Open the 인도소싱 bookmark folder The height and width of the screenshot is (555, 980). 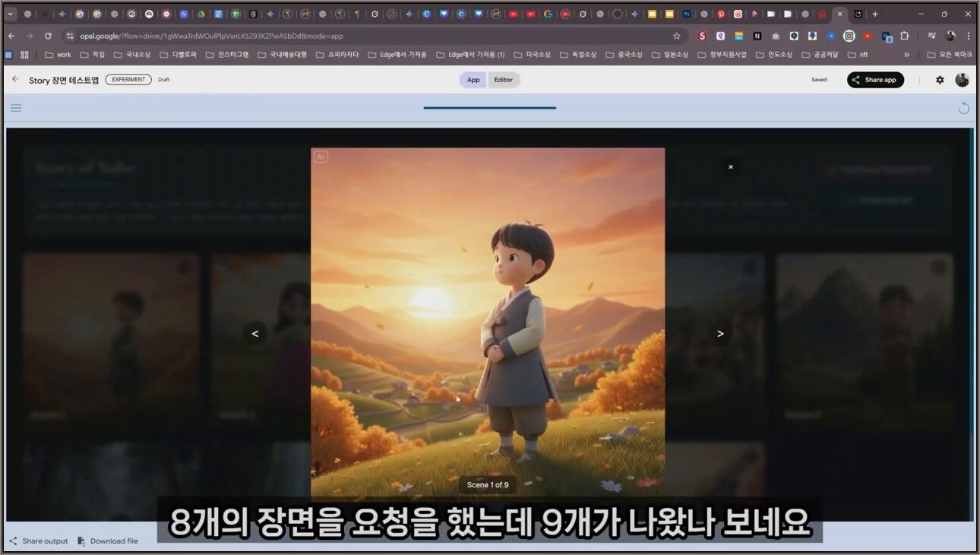click(773, 55)
